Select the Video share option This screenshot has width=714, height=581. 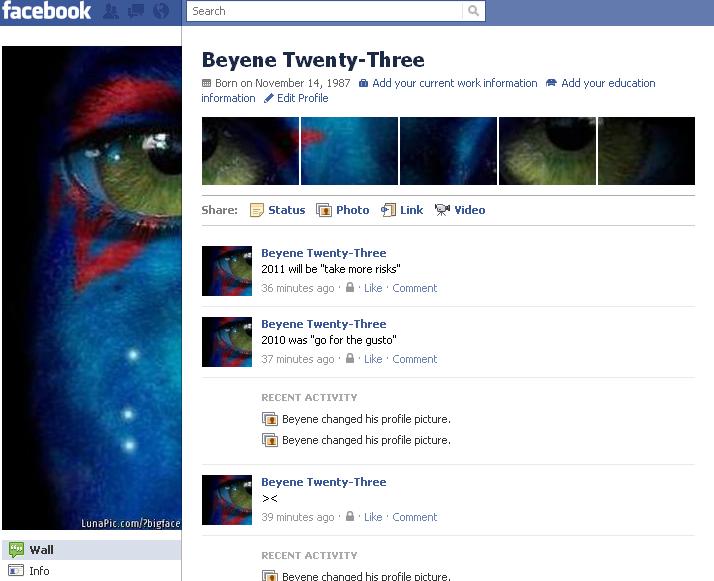point(469,210)
